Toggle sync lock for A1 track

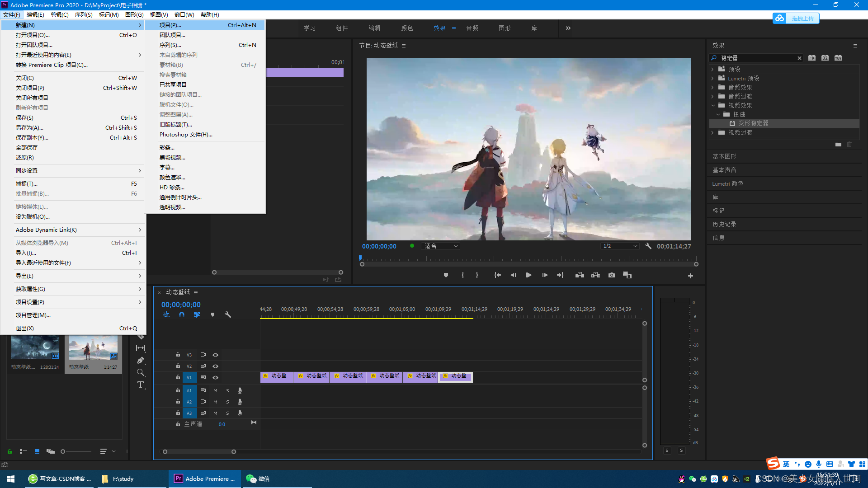pos(203,390)
